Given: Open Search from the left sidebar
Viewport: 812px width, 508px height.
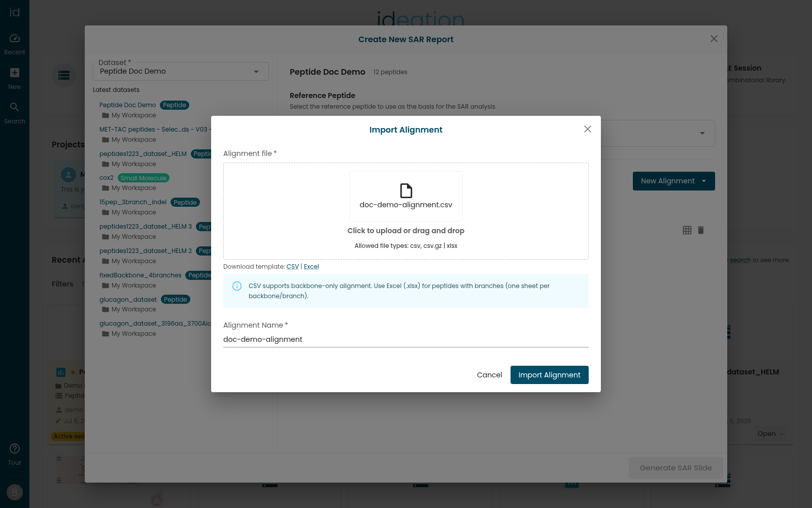Looking at the screenshot, I should pos(15,113).
